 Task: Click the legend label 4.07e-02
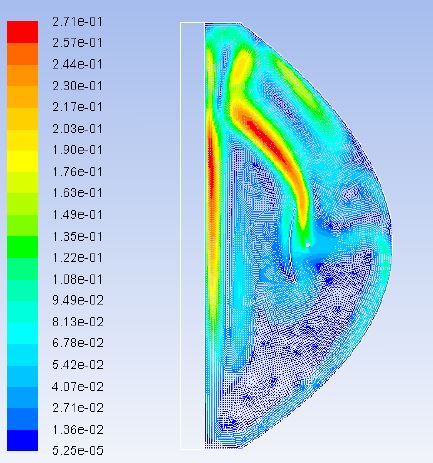(x=78, y=387)
